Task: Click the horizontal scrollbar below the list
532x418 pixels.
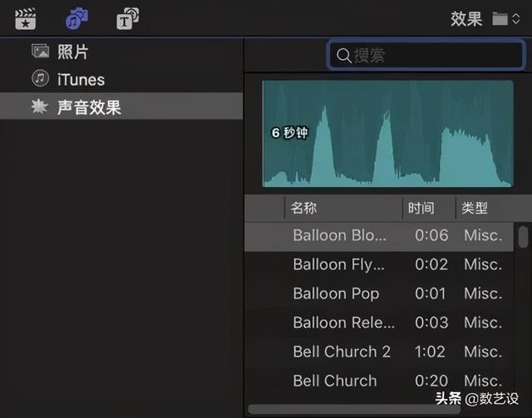Action: click(354, 409)
